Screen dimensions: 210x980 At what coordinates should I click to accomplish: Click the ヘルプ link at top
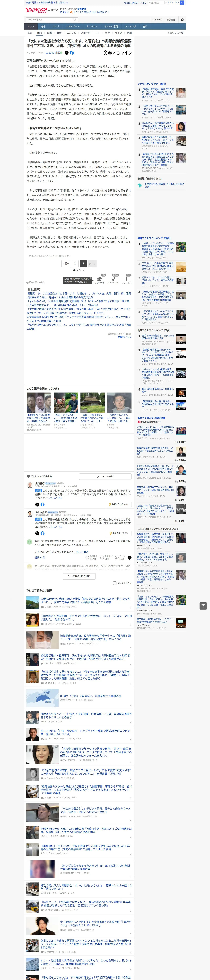pos(143,3)
